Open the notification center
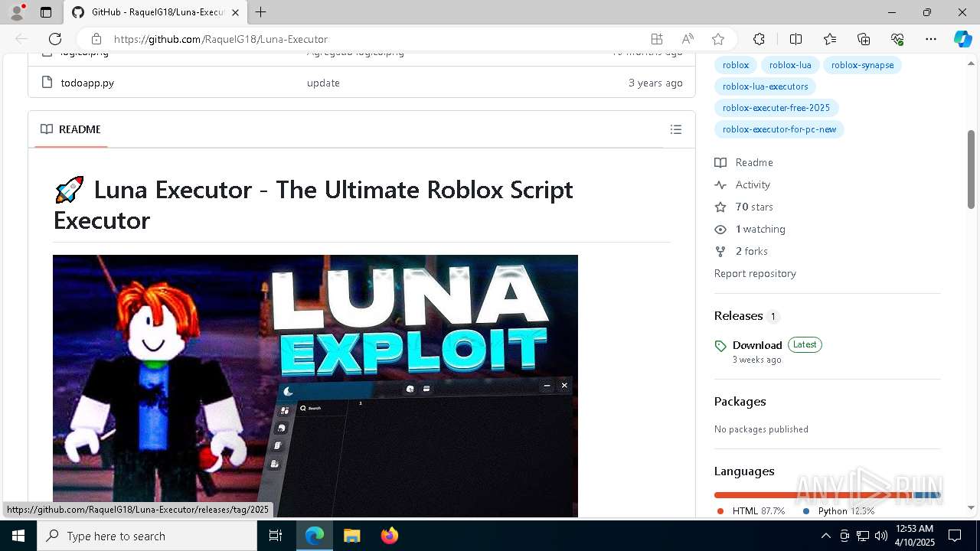Image resolution: width=980 pixels, height=551 pixels. tap(955, 536)
